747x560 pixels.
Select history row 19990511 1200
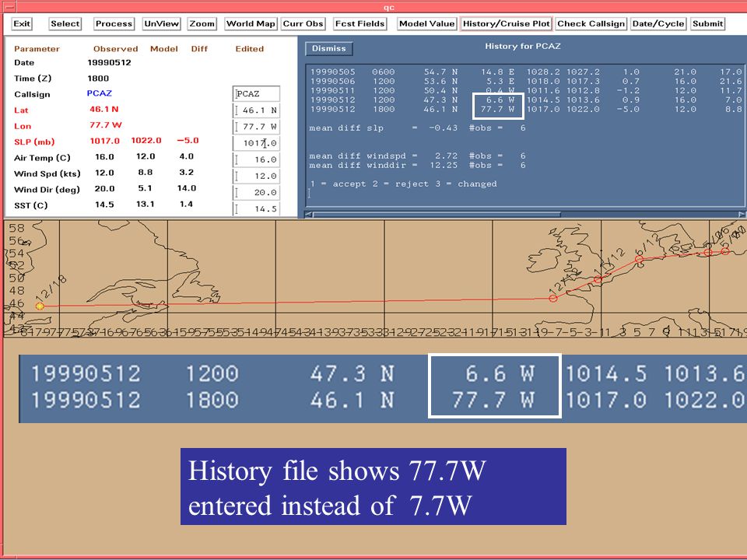click(526, 90)
